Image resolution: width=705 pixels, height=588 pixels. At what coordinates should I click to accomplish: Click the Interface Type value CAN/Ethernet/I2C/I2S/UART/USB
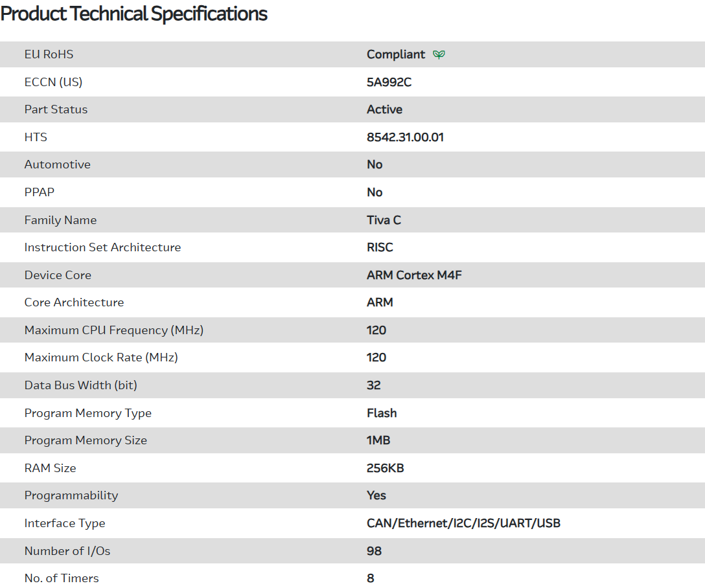[x=463, y=523]
